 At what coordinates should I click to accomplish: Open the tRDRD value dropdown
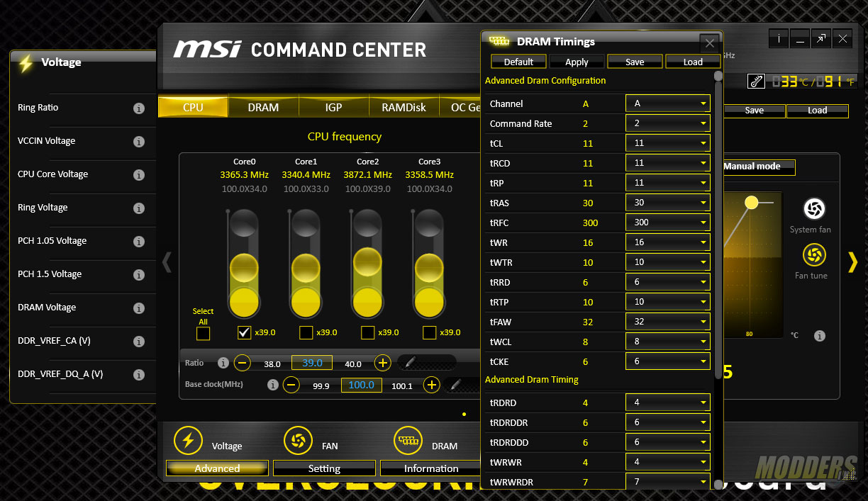(x=667, y=403)
